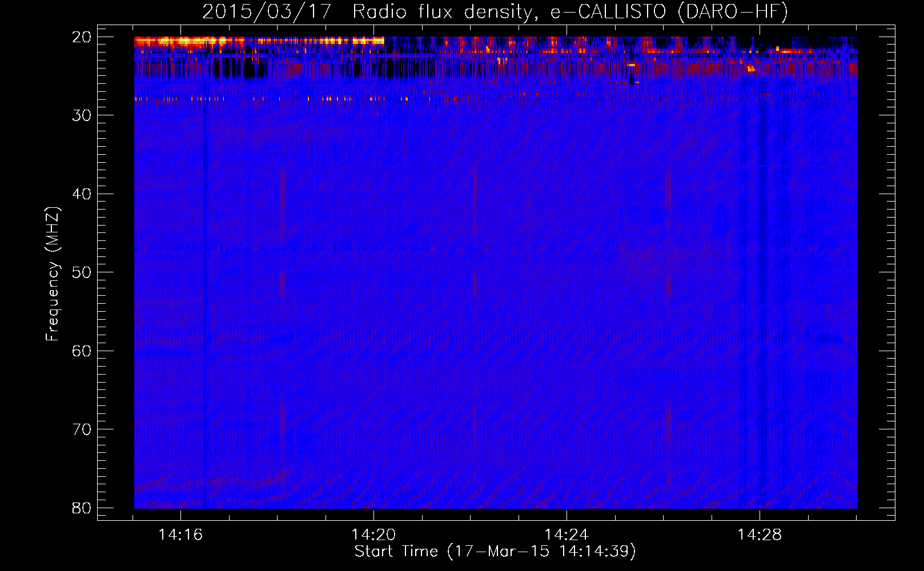The image size is (924, 571).
Task: Click the 80 frequency tick label
Action: coord(82,508)
